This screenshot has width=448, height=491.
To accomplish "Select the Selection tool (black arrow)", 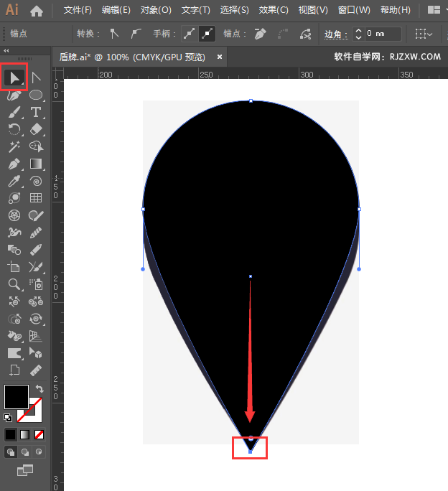I will pyautogui.click(x=14, y=77).
